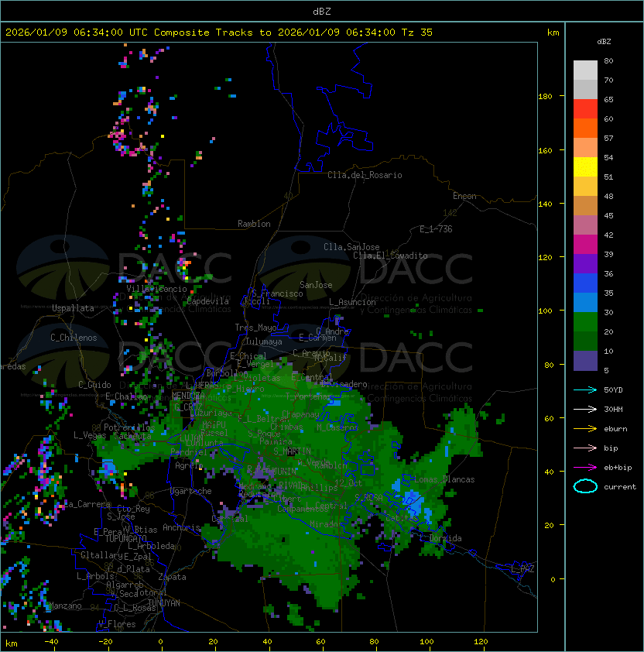Click the 'C_Chilenos' map label
Screen dimensions: 644x652
pos(74,338)
